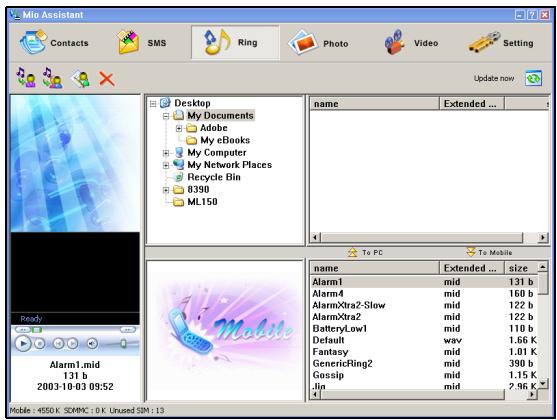Image resolution: width=557 pixels, height=420 pixels.
Task: Mute the player with speaker button
Action: (92, 344)
